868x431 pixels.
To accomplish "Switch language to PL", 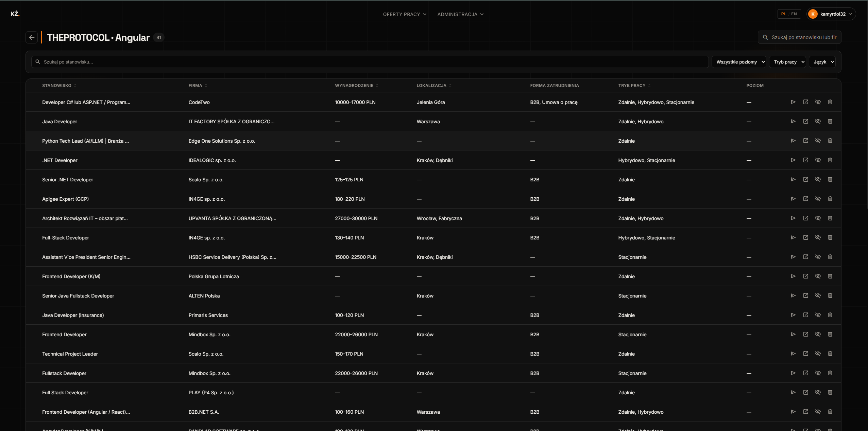I will [784, 14].
